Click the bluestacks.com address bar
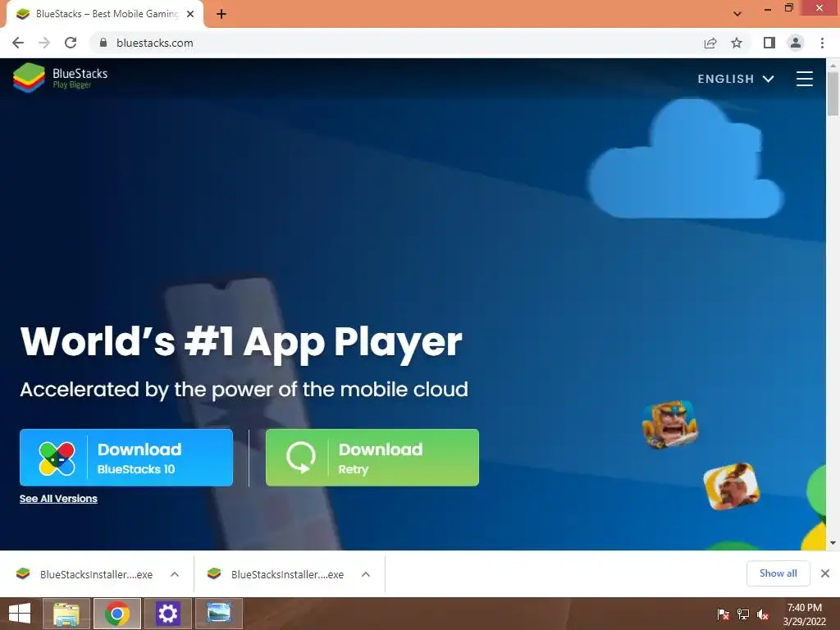Image resolution: width=840 pixels, height=630 pixels. [396, 43]
